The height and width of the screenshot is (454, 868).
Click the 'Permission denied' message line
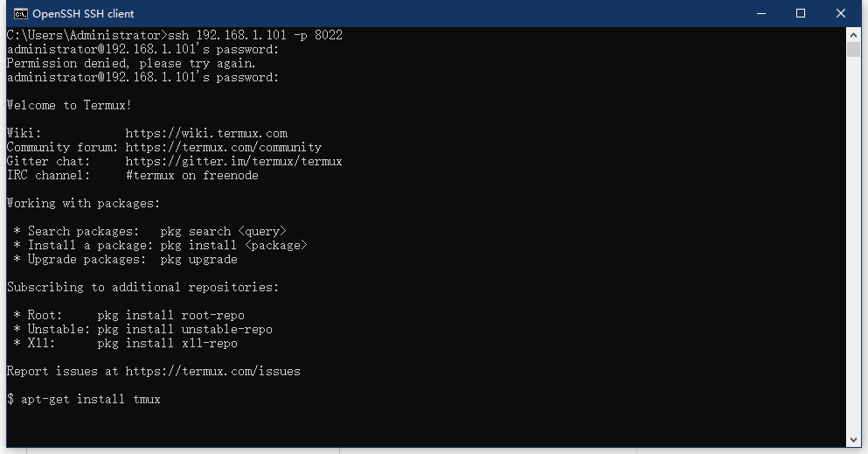(131, 64)
